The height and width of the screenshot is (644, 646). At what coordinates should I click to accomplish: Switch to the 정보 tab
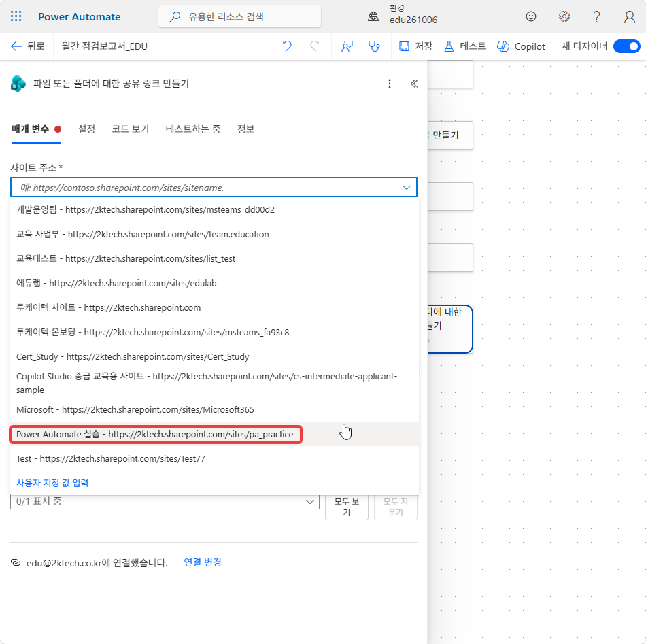pyautogui.click(x=245, y=129)
